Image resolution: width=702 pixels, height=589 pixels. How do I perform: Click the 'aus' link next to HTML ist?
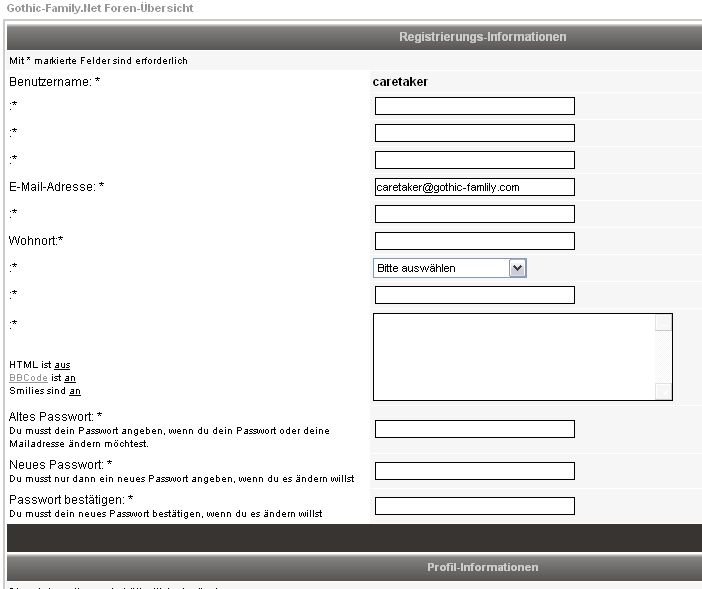(62, 365)
